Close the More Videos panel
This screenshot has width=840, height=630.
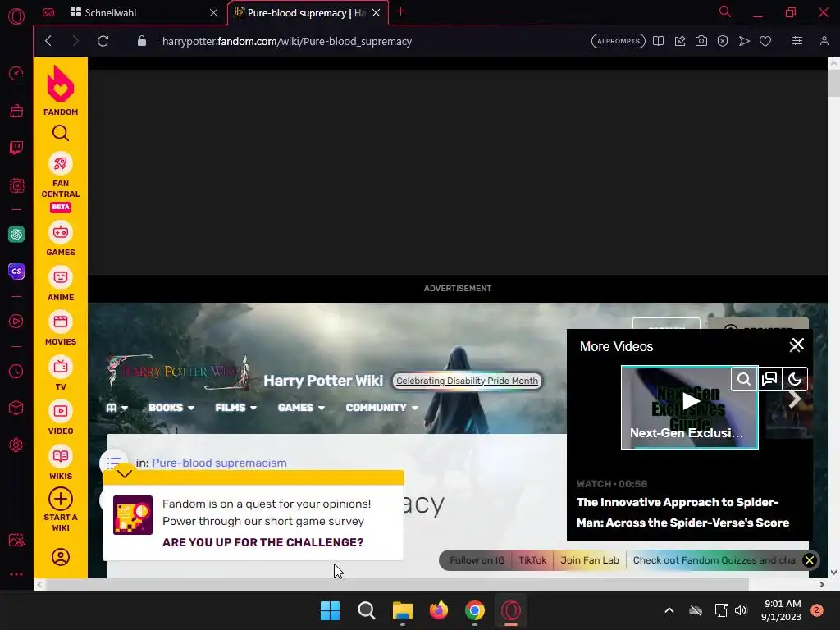click(x=797, y=345)
